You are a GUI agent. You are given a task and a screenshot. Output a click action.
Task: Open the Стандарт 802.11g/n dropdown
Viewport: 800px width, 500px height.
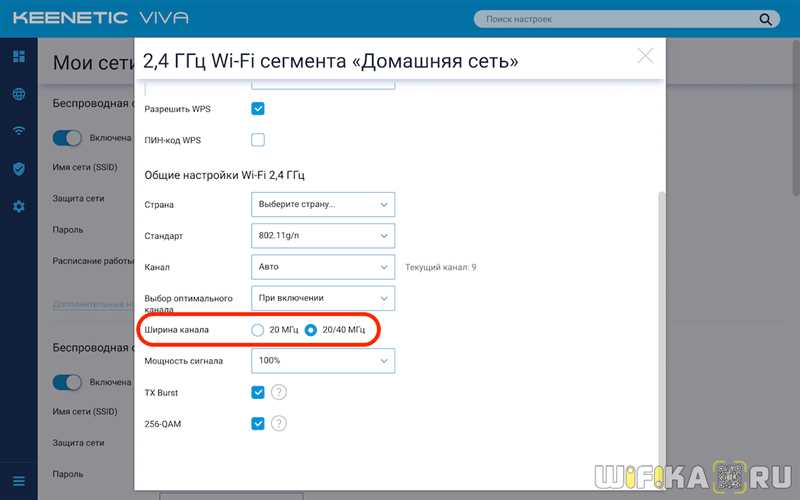(x=323, y=236)
